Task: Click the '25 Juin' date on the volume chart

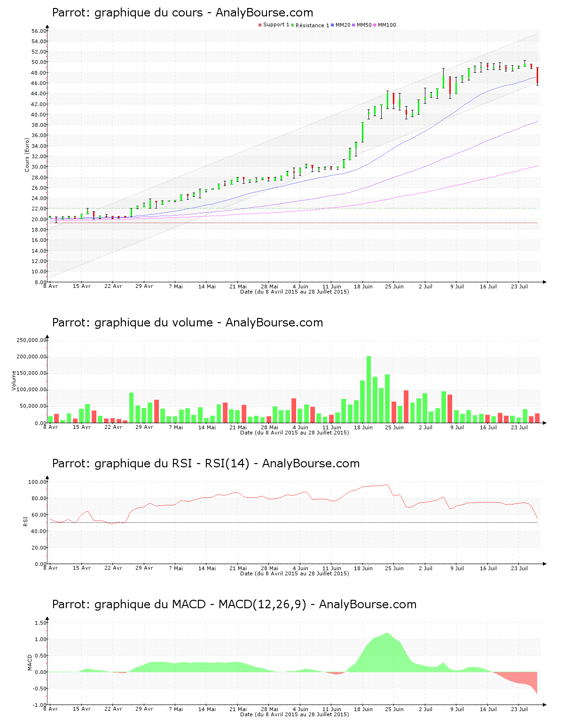Action: pyautogui.click(x=394, y=427)
